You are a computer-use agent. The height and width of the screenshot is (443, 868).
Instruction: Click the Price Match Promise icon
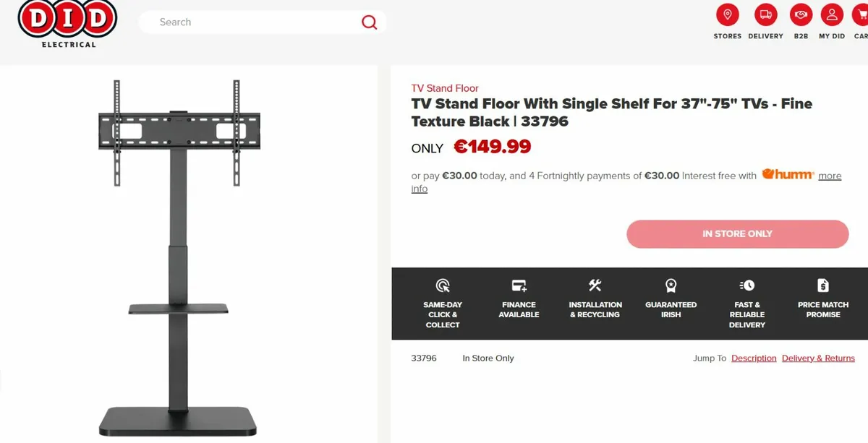tap(823, 285)
